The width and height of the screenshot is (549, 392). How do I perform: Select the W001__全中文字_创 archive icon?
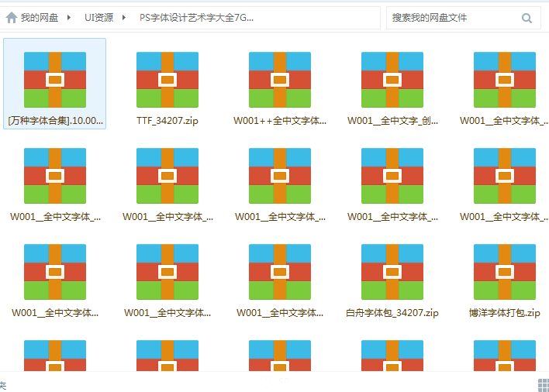coord(392,79)
